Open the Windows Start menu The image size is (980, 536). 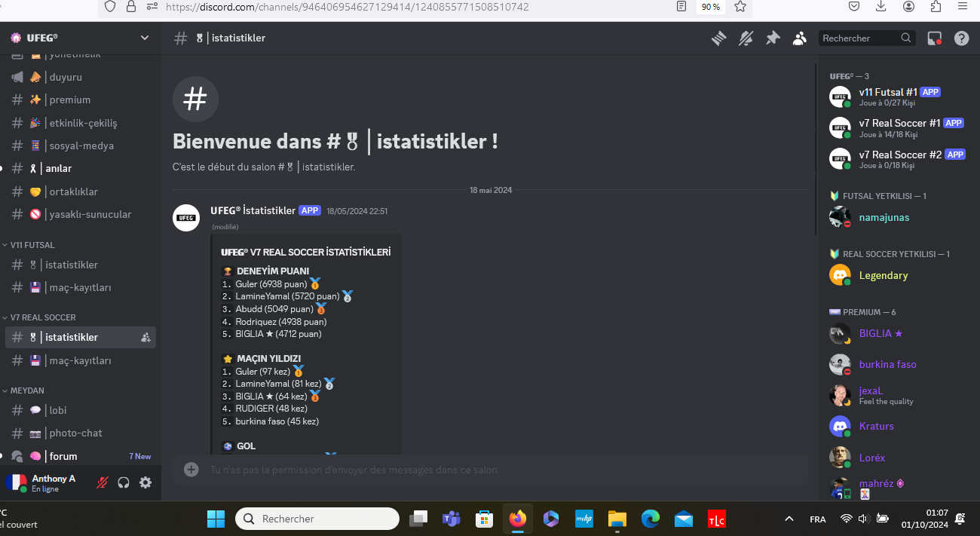coord(216,519)
